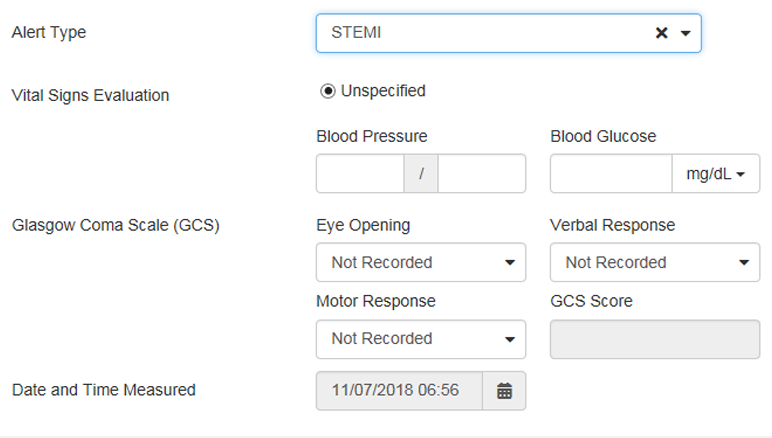Click the Date and Time Measured field
The width and height of the screenshot is (772, 438).
tap(399, 391)
